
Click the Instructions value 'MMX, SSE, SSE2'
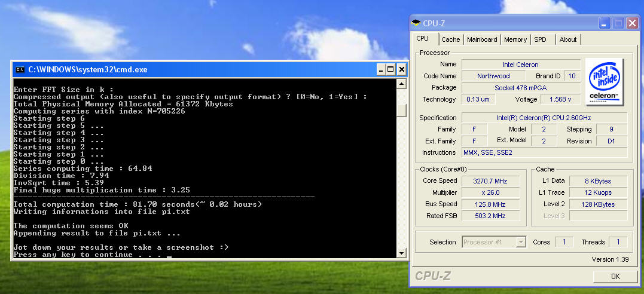pos(544,153)
